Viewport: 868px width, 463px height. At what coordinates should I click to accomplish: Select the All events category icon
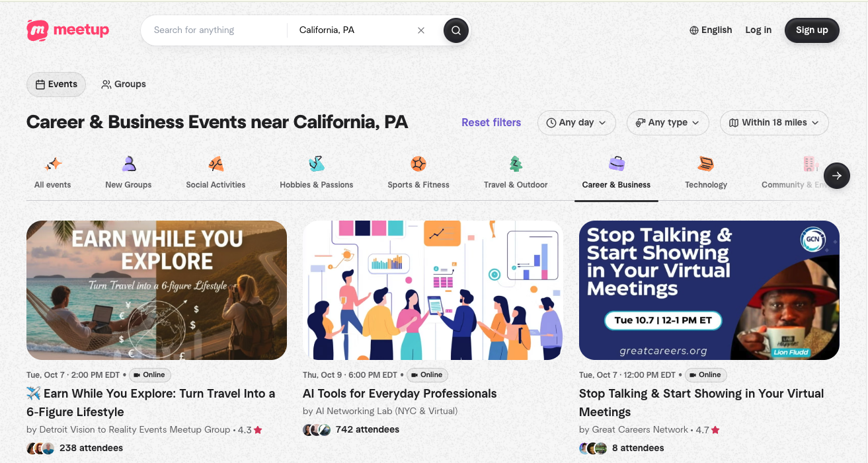coord(52,163)
